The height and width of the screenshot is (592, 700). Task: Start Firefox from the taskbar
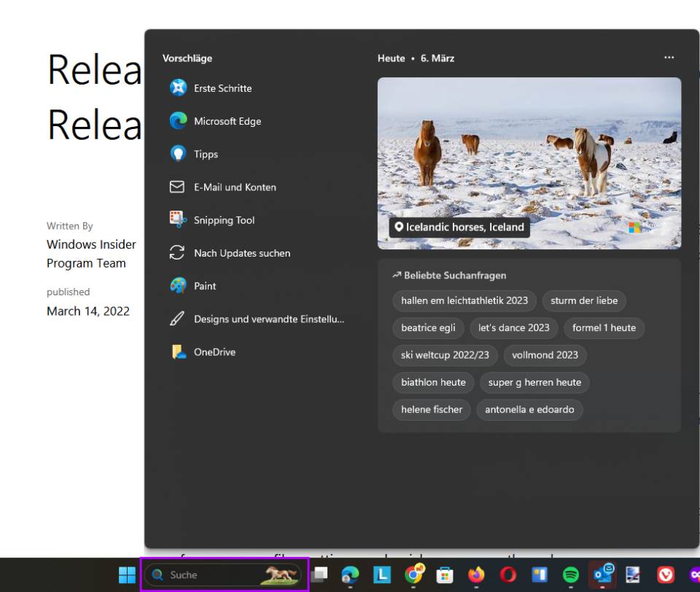pos(478,575)
